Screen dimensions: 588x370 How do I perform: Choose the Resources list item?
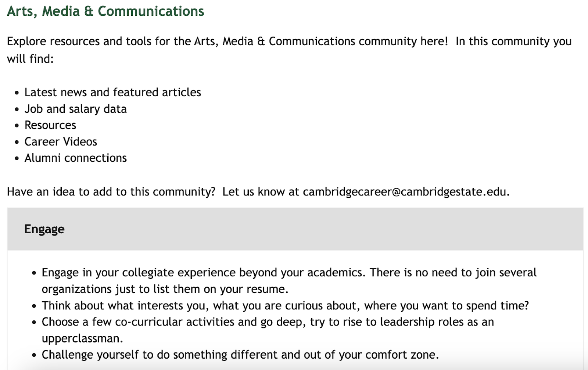50,125
